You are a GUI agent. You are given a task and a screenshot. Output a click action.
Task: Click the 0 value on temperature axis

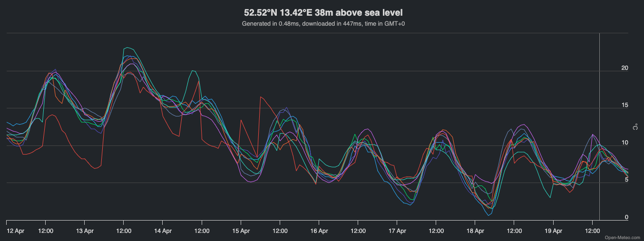[x=626, y=217]
